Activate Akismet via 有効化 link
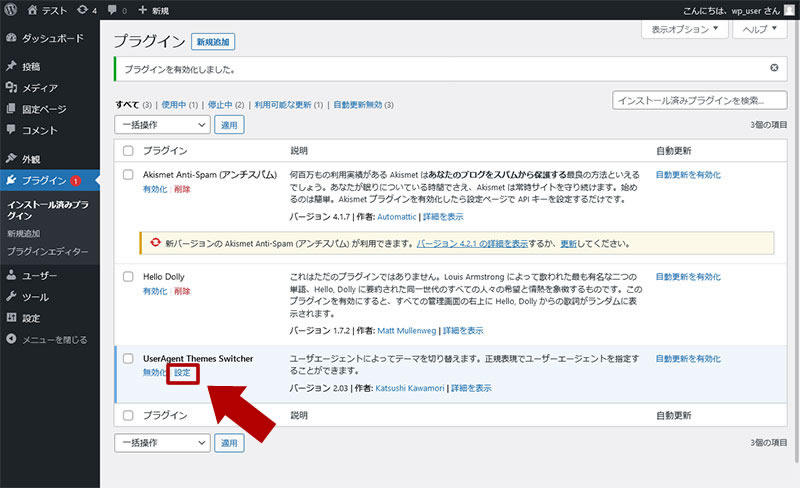Image resolution: width=800 pixels, height=488 pixels. click(x=155, y=189)
